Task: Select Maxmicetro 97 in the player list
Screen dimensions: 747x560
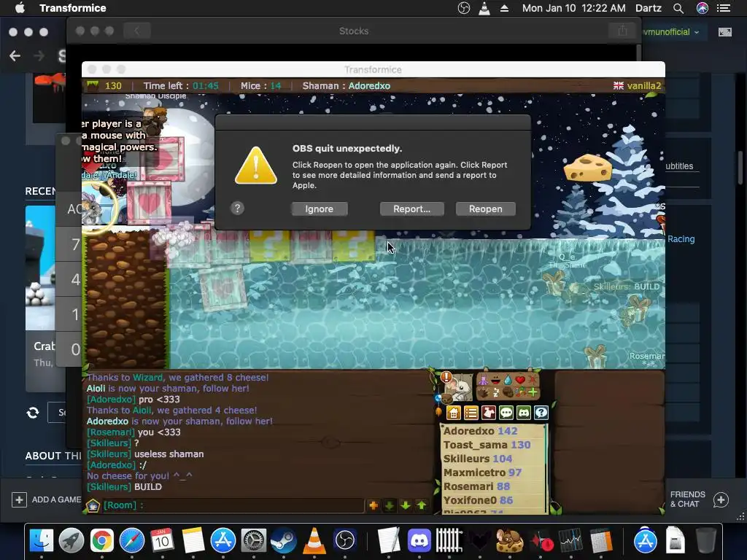Action: [482, 472]
